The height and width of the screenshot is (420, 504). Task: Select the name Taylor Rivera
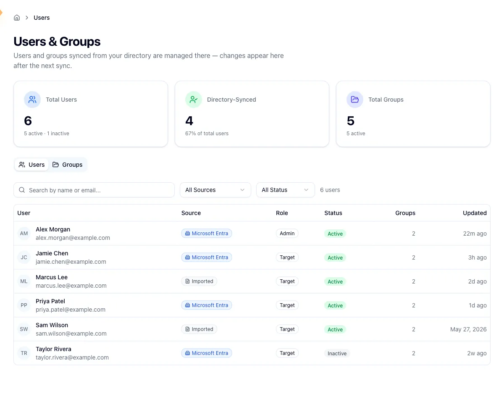tap(54, 349)
